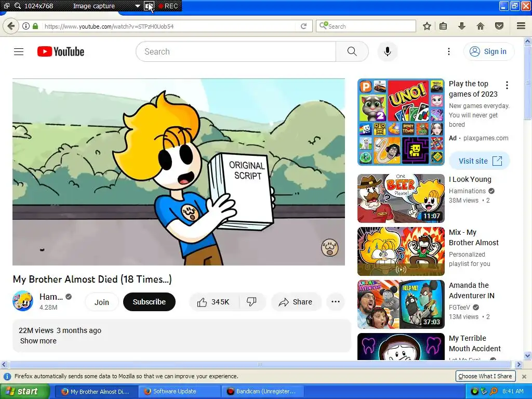Start recording with REC button
Screen dimensions: 532x399
[169, 6]
